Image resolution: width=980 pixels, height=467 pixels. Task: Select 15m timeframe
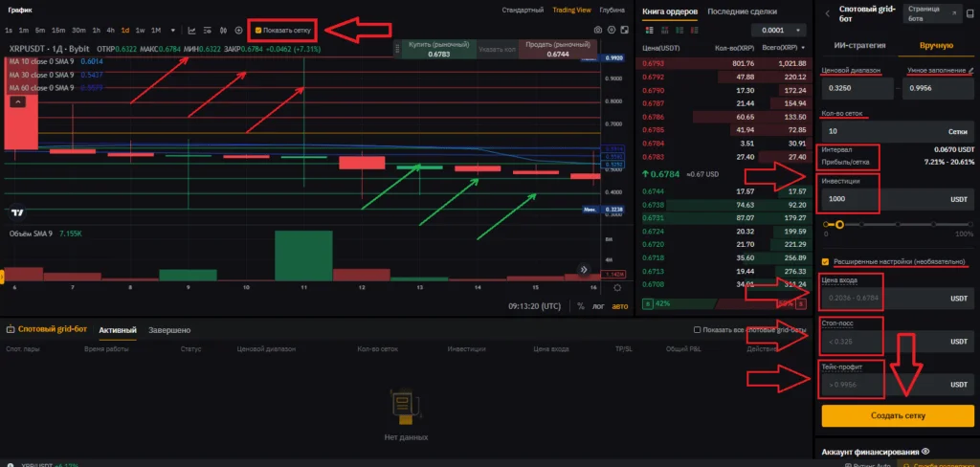58,30
